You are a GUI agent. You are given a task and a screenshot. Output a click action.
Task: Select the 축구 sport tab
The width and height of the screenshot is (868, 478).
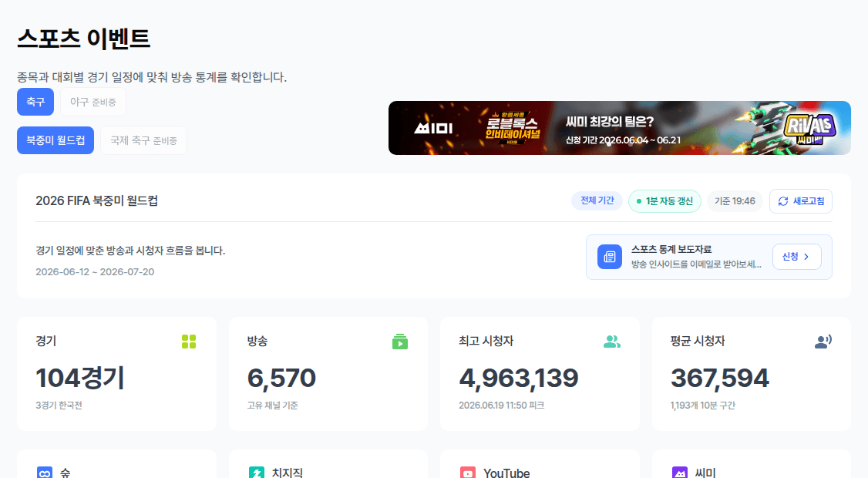coord(35,102)
